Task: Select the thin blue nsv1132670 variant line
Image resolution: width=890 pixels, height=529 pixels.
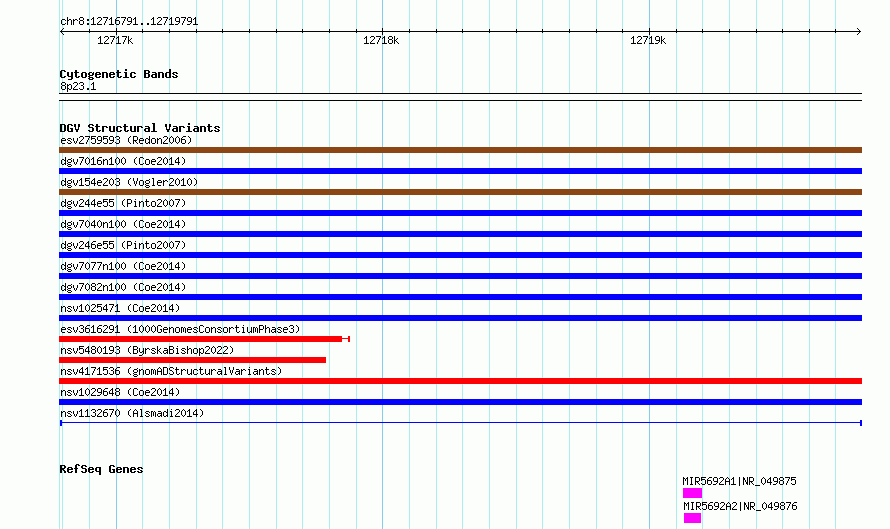Action: [x=460, y=423]
